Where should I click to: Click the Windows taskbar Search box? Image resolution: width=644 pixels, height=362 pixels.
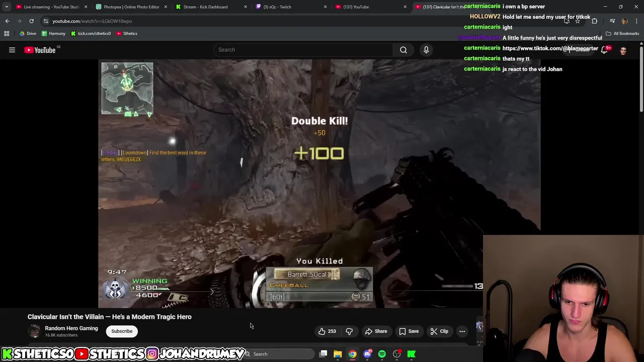coord(278,354)
